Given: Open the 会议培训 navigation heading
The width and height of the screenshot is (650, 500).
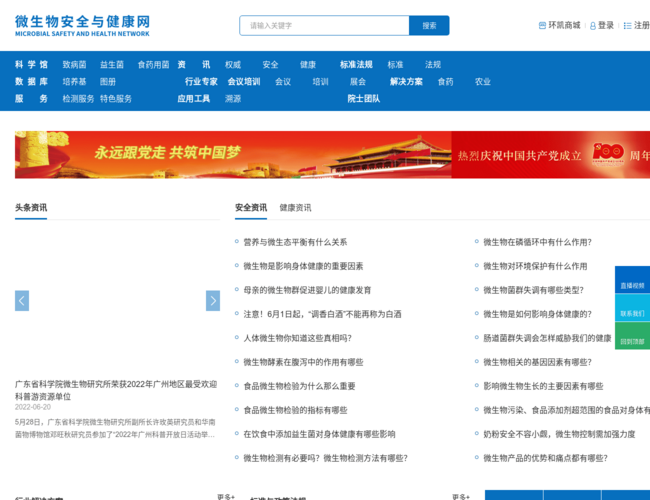Looking at the screenshot, I should click(x=244, y=82).
